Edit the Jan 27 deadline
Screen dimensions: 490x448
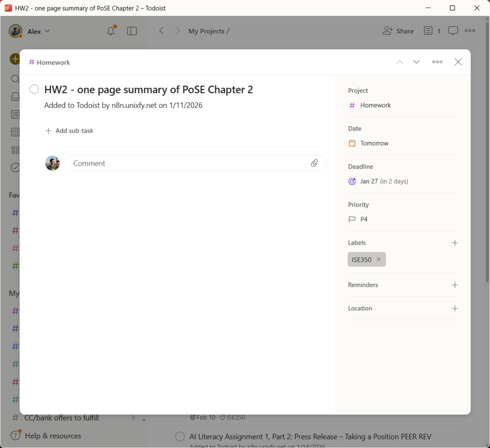pyautogui.click(x=378, y=181)
